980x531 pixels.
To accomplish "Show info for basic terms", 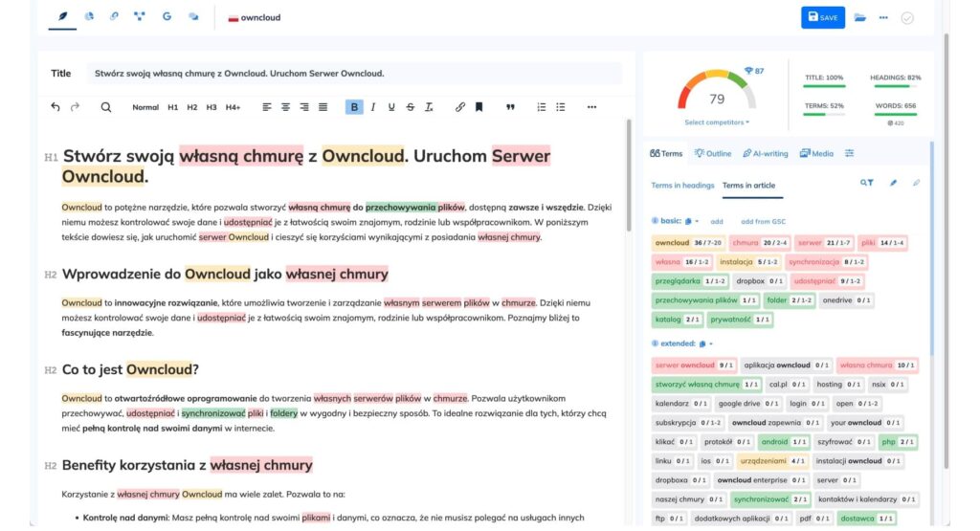I will pos(655,220).
